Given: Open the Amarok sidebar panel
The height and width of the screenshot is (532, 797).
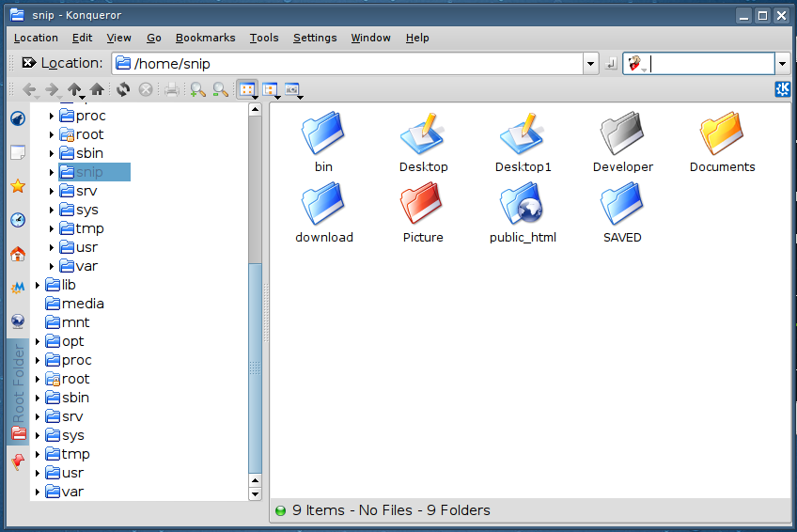Looking at the screenshot, I should (x=18, y=118).
